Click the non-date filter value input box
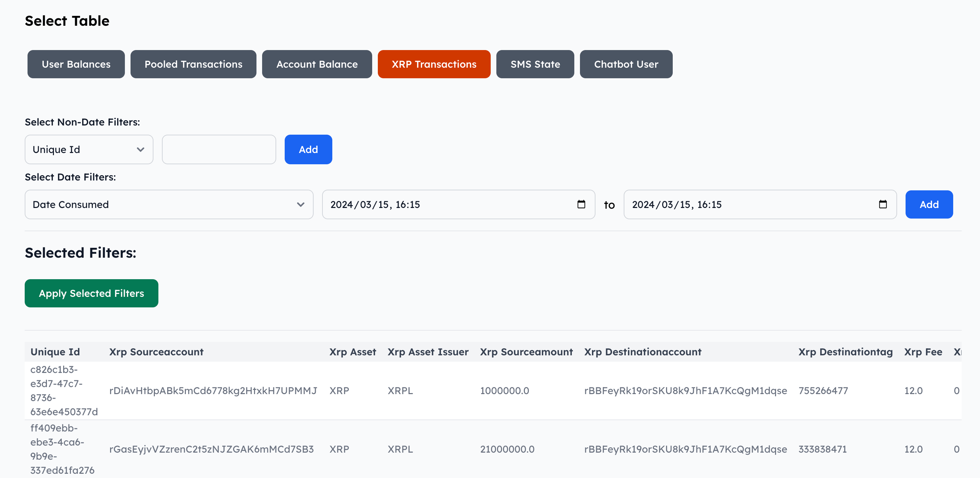 pyautogui.click(x=219, y=149)
